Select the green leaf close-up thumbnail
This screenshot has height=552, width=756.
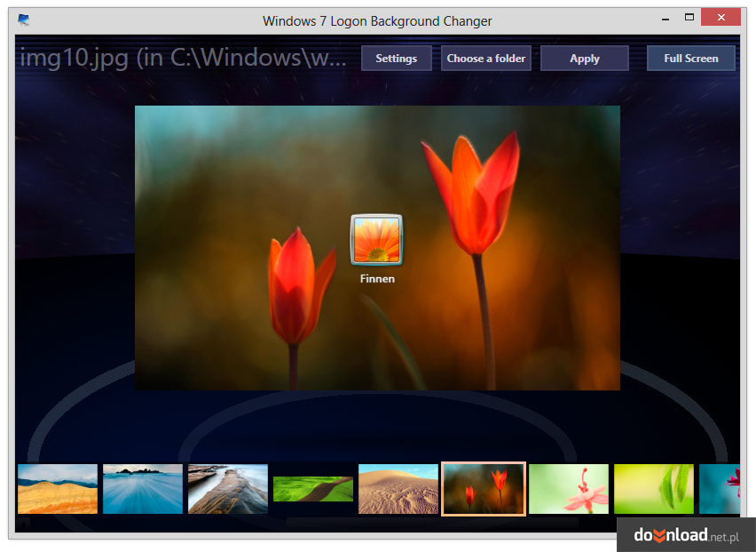click(x=654, y=488)
